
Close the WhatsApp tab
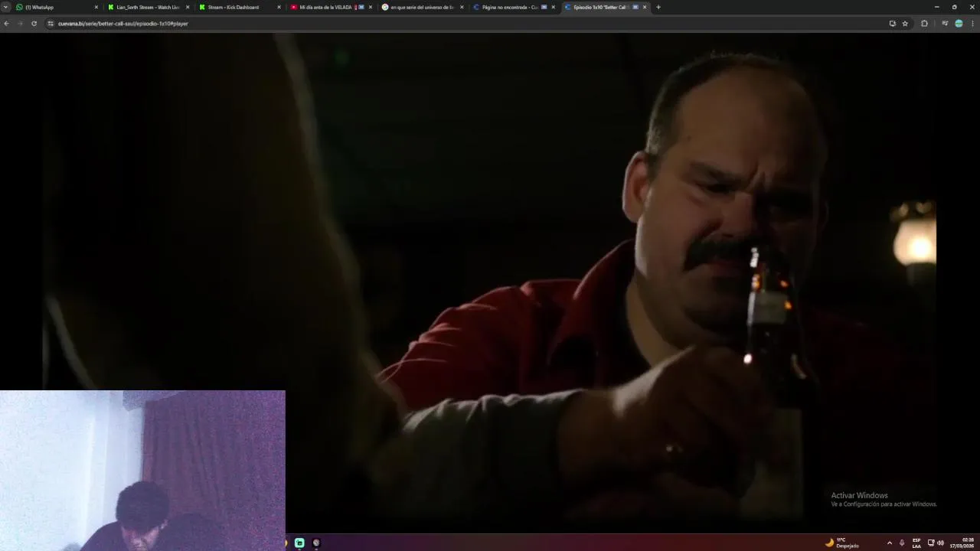click(x=96, y=7)
